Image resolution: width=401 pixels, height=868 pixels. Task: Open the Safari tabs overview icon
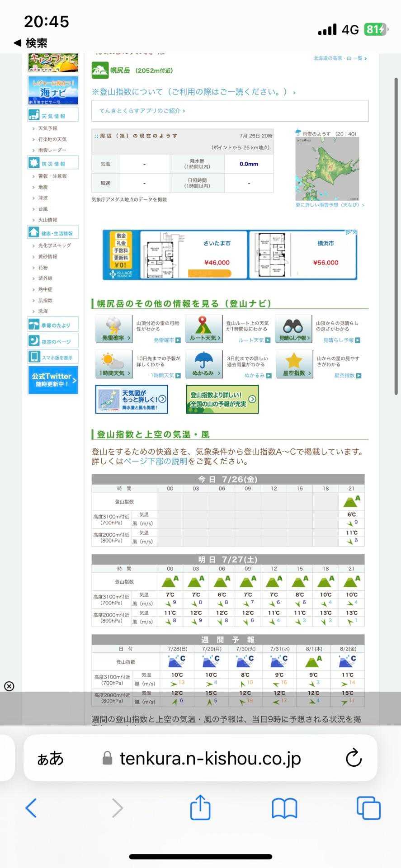coord(368,808)
